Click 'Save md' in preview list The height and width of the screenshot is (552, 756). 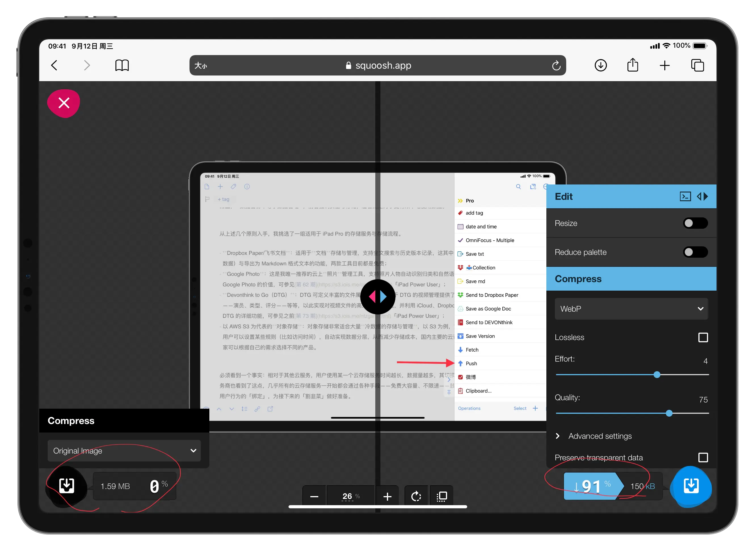click(475, 281)
